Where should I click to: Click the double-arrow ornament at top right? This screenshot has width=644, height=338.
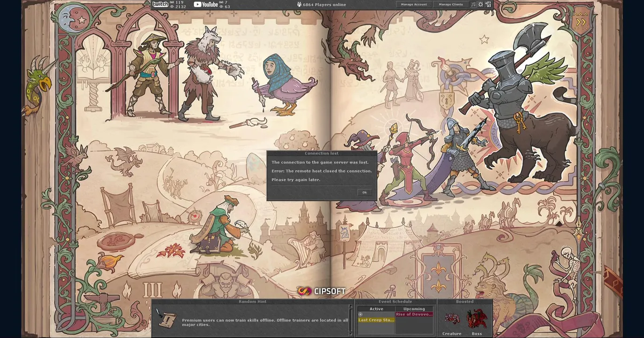581,22
